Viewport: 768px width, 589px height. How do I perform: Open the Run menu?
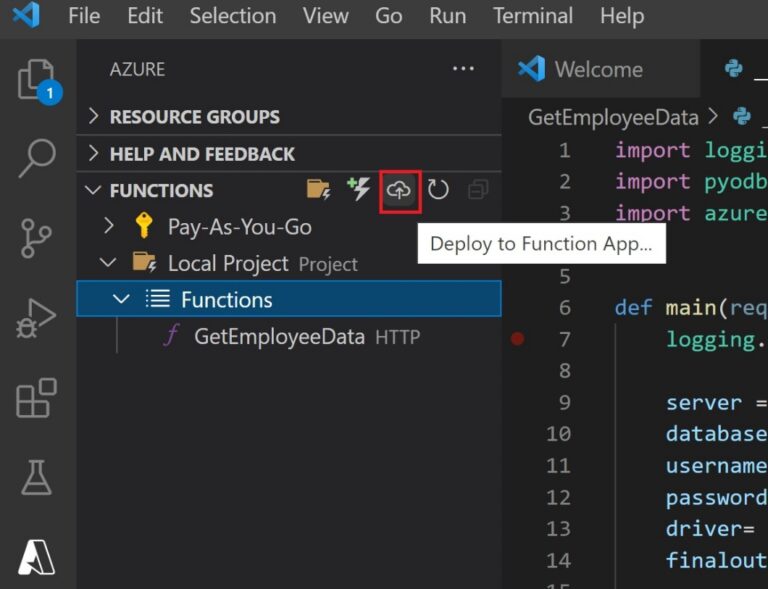coord(448,16)
